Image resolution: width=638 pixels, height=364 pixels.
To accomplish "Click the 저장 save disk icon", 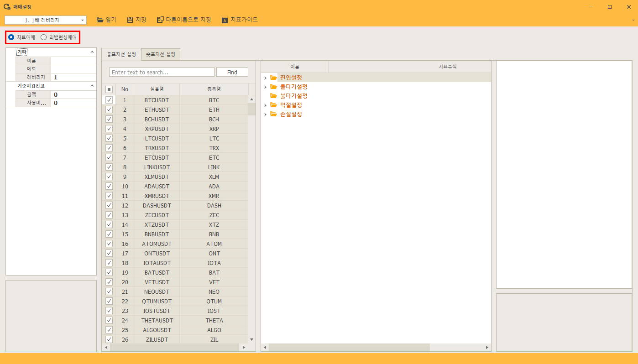I will point(130,20).
